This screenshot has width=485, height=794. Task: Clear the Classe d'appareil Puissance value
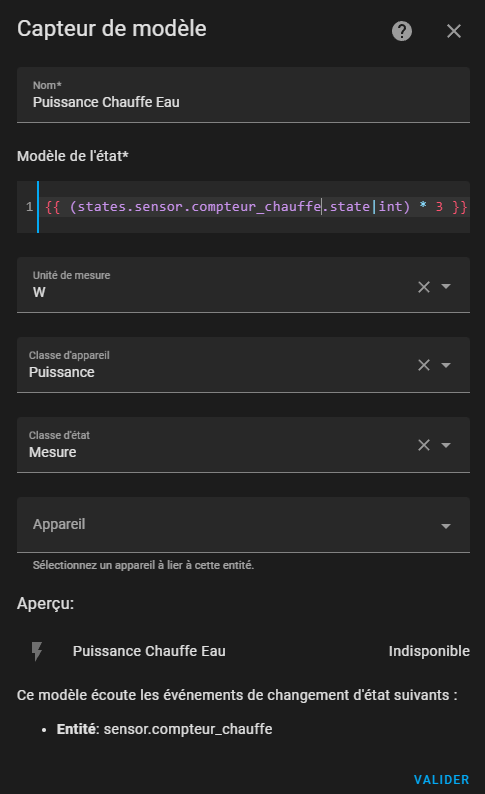(x=424, y=365)
